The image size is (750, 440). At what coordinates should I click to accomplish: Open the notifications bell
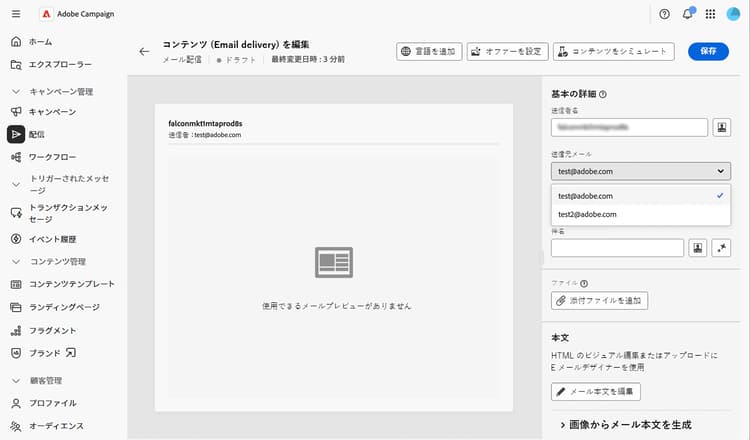pyautogui.click(x=687, y=14)
